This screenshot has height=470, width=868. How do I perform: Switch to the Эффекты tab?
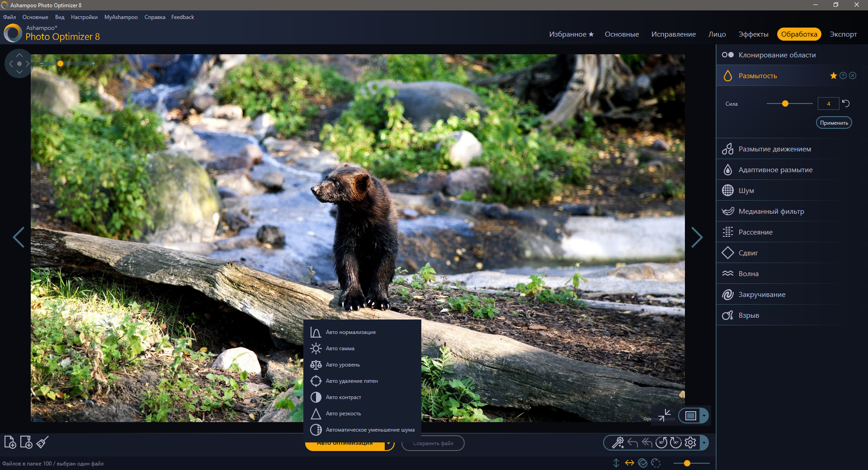click(753, 34)
